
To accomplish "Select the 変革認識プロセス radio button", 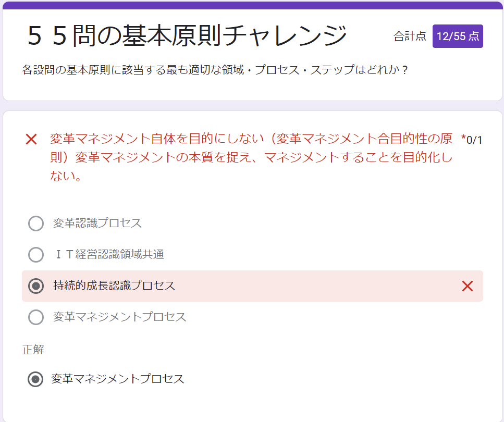I will 36,224.
